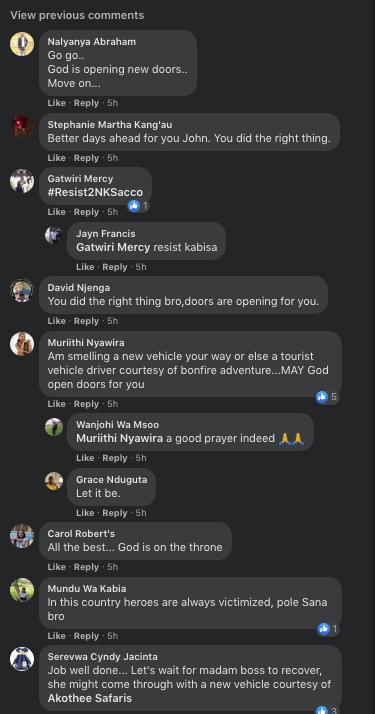
Task: Click Wanjohi Wa Msoo's avatar
Action: coord(54,427)
